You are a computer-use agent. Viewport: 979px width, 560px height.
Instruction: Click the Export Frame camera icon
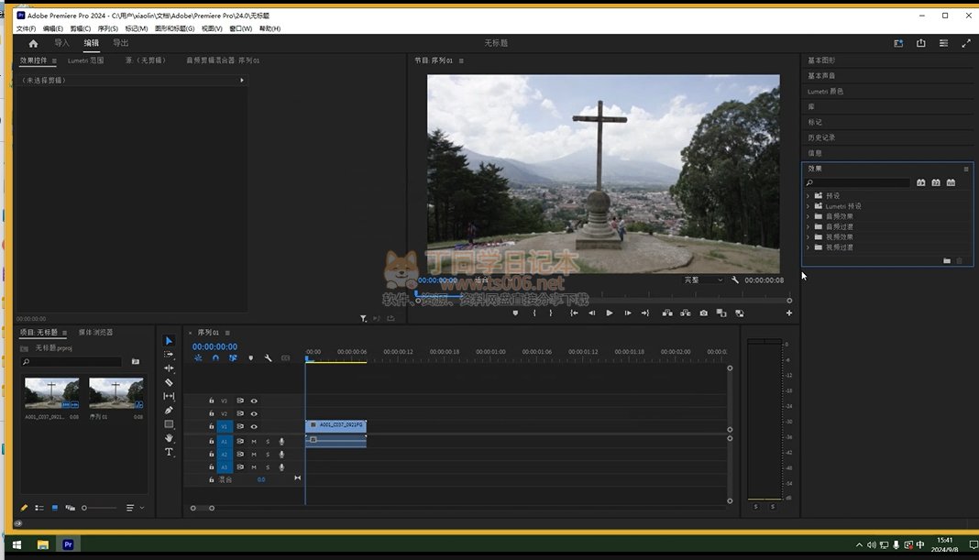pyautogui.click(x=703, y=313)
